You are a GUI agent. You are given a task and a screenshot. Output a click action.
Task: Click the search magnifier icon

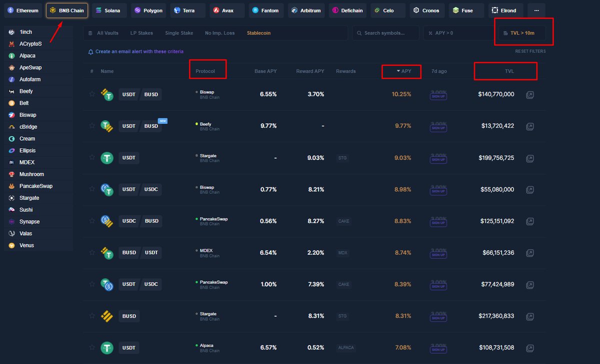359,33
